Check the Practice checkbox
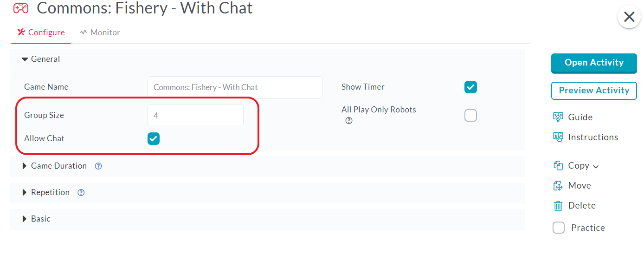Screen dimensions: 644x255 tap(559, 228)
